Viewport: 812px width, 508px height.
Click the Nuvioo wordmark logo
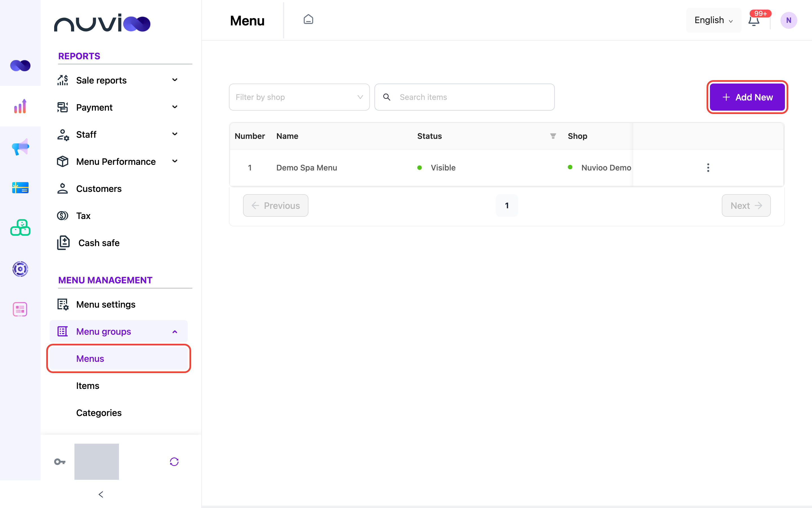tap(102, 23)
